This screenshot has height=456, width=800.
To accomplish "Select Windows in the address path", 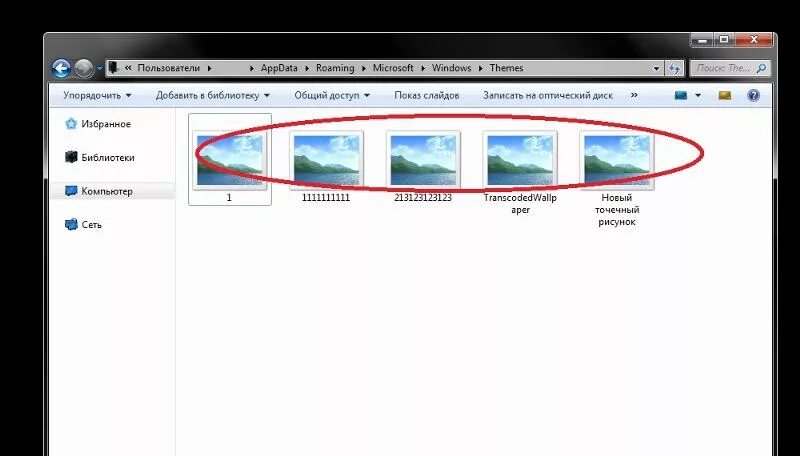I will [452, 68].
